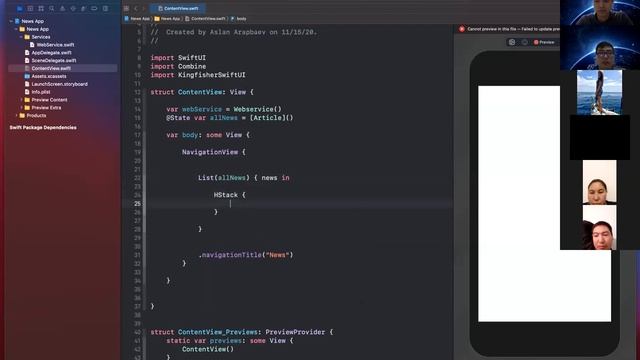Open the Test navigator diamond icon
Viewport: 640px width, 360px height.
(73, 8)
